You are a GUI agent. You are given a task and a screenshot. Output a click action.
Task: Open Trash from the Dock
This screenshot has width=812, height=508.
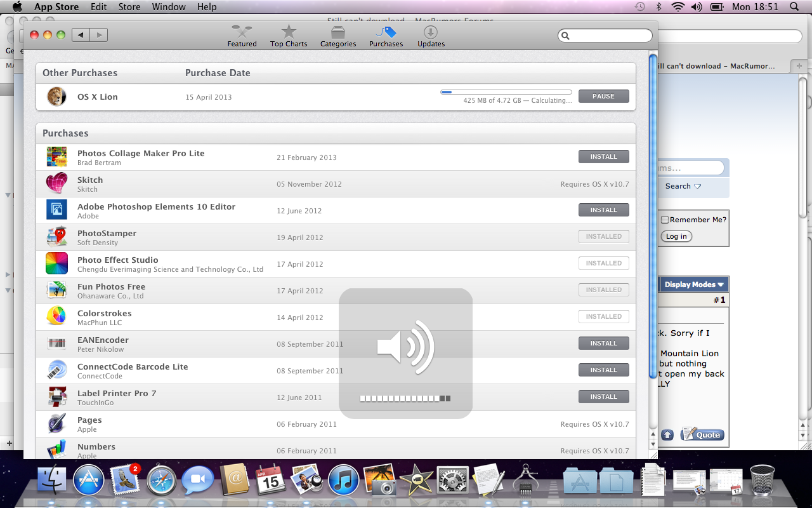click(x=762, y=479)
